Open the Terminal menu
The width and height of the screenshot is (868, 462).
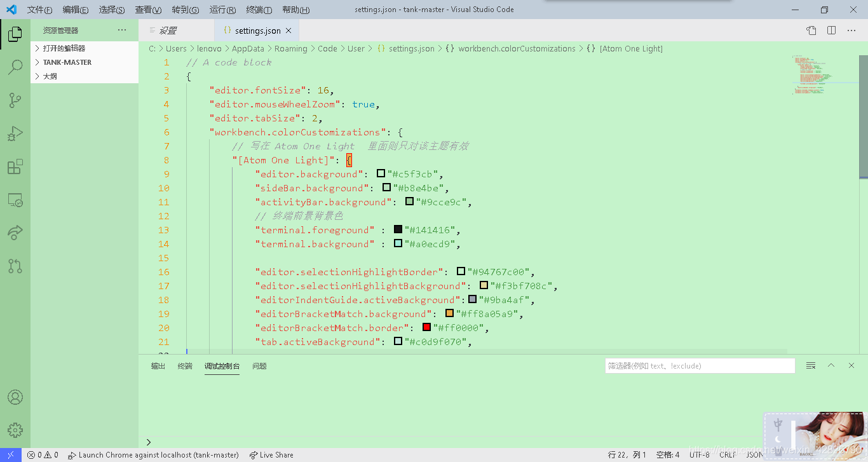click(259, 10)
